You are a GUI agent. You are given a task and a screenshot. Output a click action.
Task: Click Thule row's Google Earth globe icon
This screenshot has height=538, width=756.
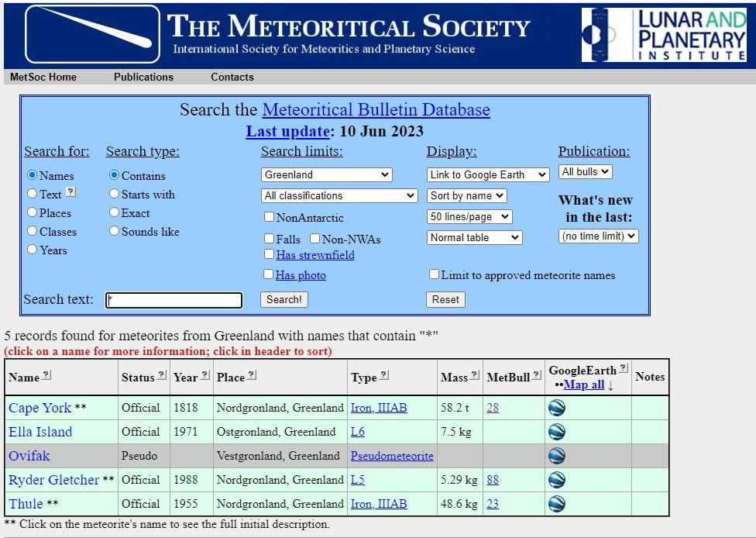coord(556,504)
